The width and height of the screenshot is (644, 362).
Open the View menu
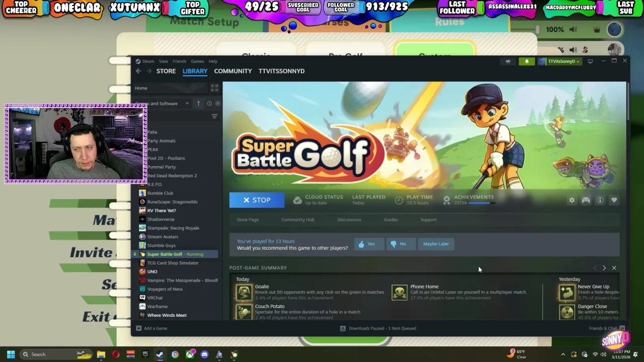coord(164,61)
